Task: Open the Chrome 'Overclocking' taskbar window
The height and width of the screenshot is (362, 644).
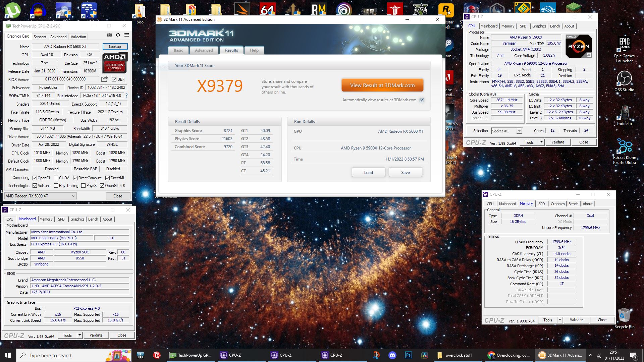Action: click(509, 355)
